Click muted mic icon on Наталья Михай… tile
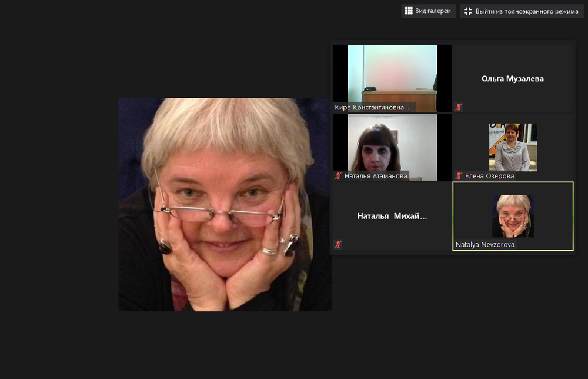This screenshot has width=588, height=379. pos(338,244)
